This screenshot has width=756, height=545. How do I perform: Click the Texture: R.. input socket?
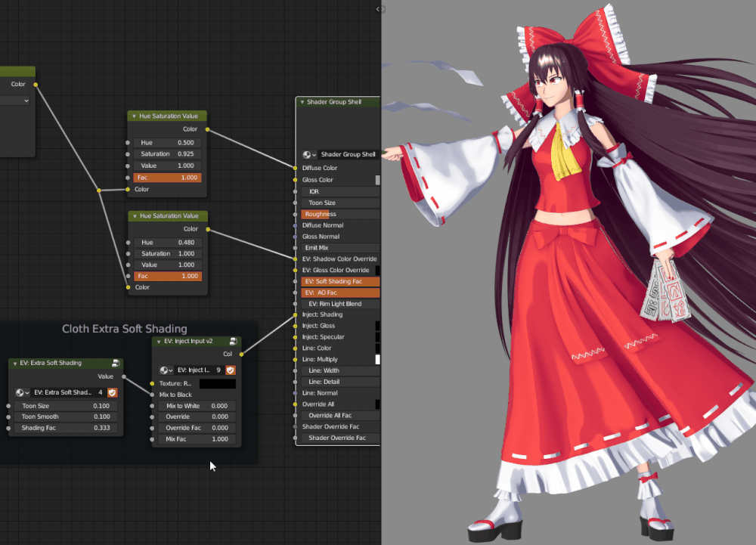click(x=153, y=383)
